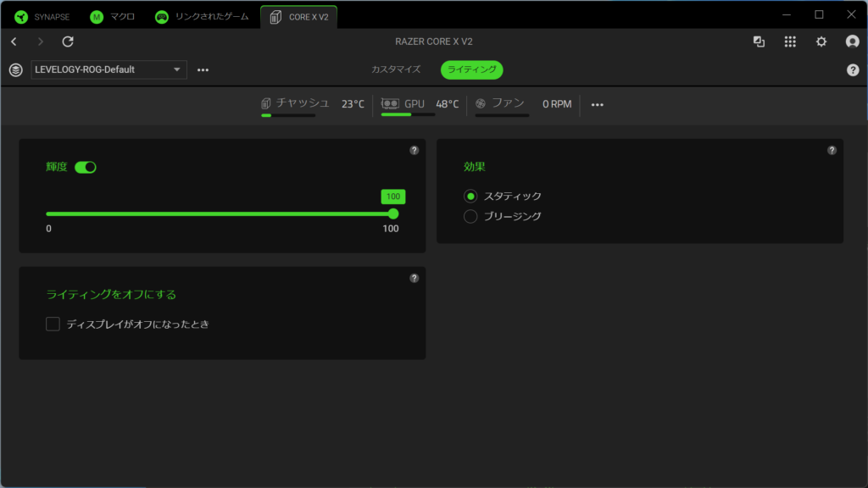The width and height of the screenshot is (868, 488).
Task: Click the profile layers icon
Action: [15, 69]
